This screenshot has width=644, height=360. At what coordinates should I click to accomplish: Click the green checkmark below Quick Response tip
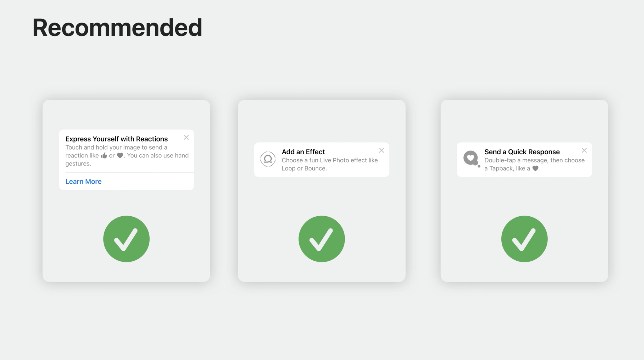tap(524, 239)
